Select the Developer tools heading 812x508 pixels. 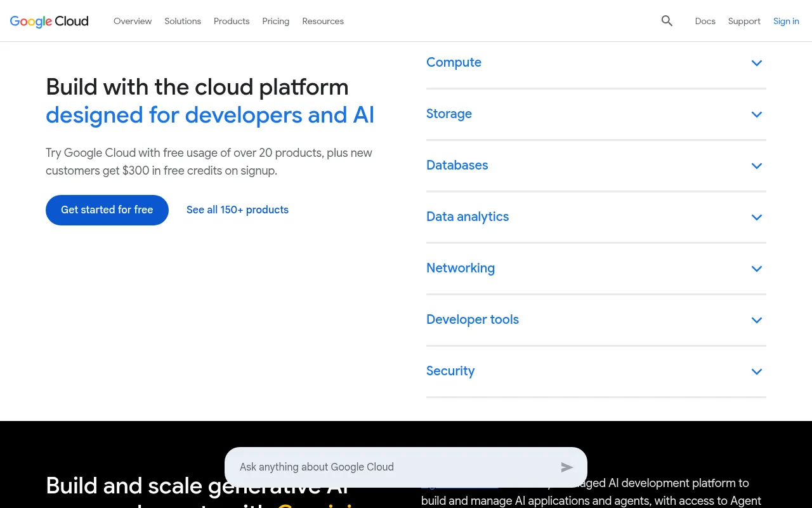(473, 319)
